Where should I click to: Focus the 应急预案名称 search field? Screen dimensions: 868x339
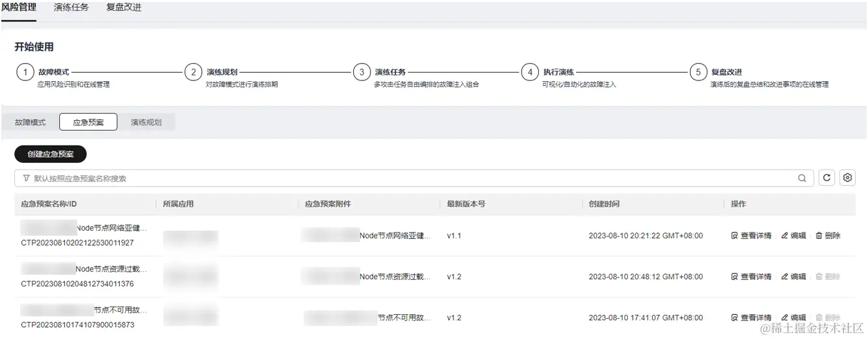(414, 179)
